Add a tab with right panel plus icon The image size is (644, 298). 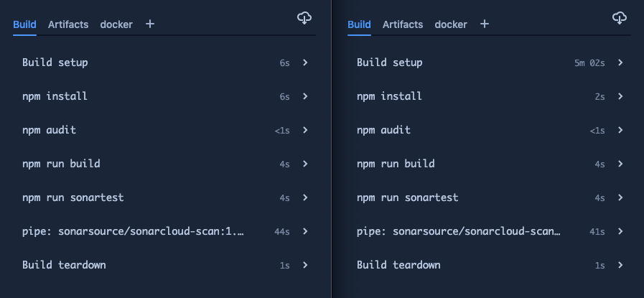click(485, 24)
